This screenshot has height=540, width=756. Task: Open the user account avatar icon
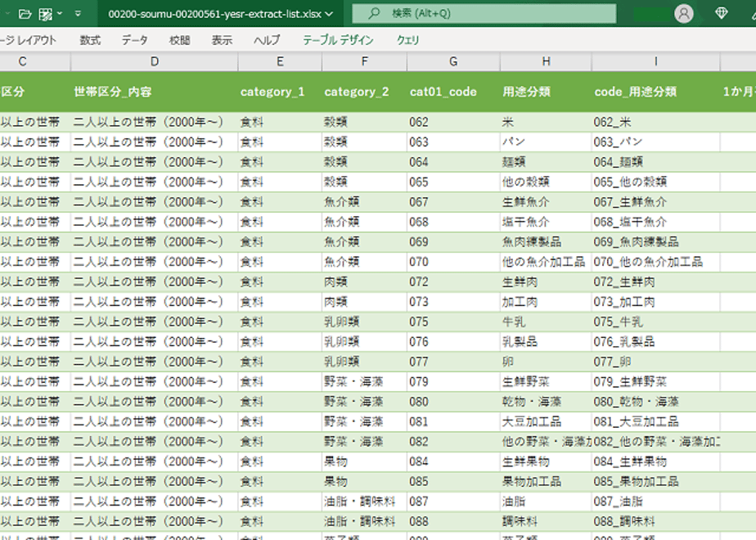click(684, 13)
